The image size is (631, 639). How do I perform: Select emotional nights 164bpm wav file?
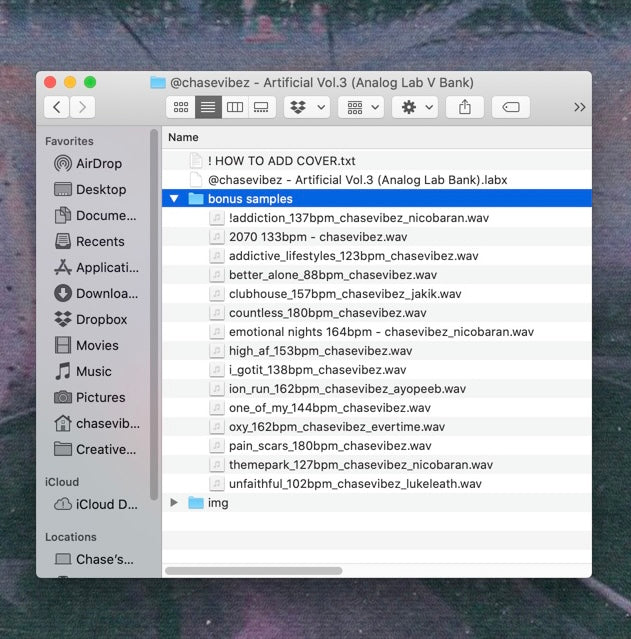pos(377,332)
